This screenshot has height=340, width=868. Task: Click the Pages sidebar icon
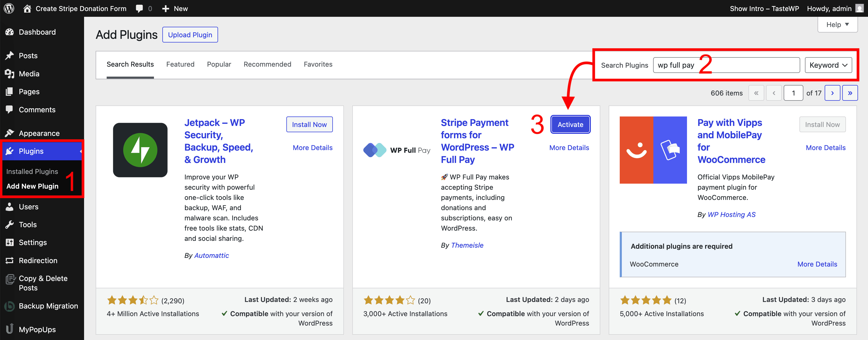coord(10,92)
